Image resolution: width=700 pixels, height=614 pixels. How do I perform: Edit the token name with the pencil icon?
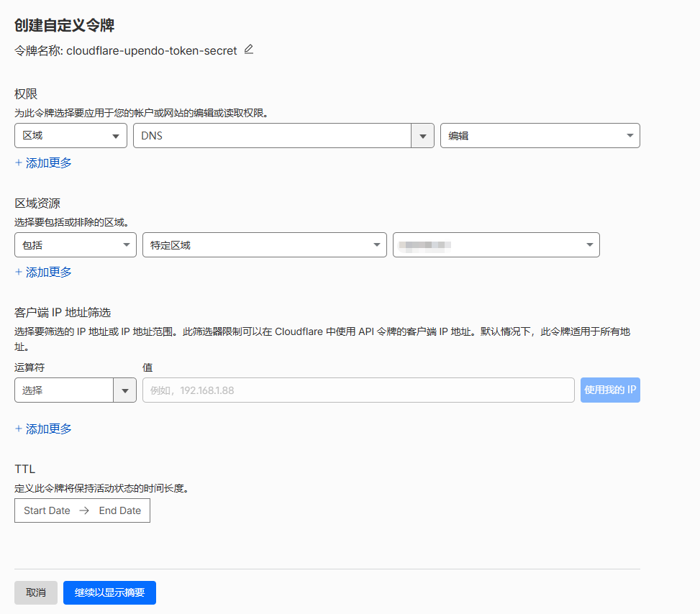pyautogui.click(x=249, y=50)
